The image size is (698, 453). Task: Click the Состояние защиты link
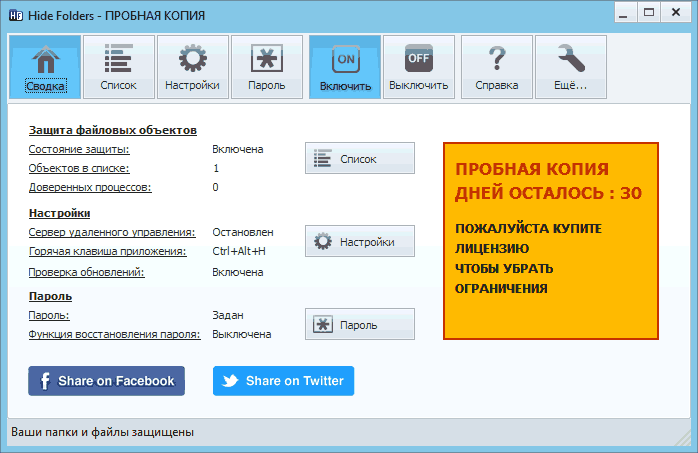pos(79,150)
